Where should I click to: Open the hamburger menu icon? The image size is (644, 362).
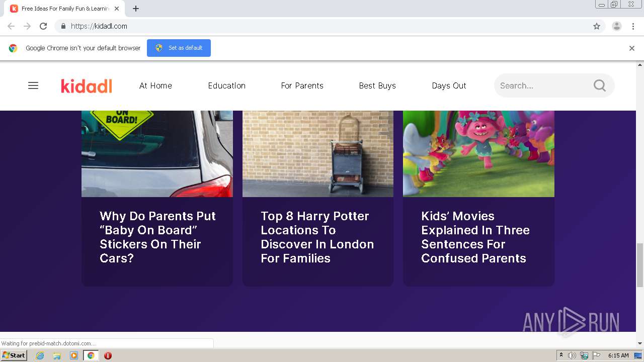(33, 85)
